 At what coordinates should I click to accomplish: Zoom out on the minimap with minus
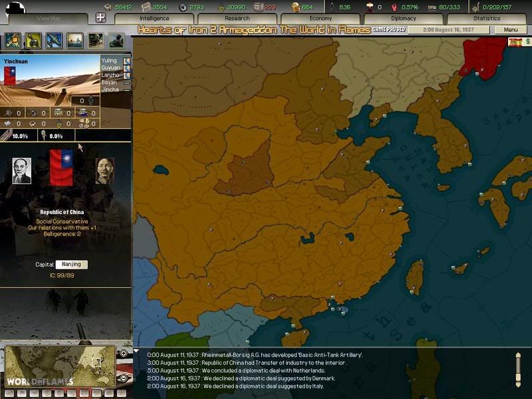click(124, 377)
